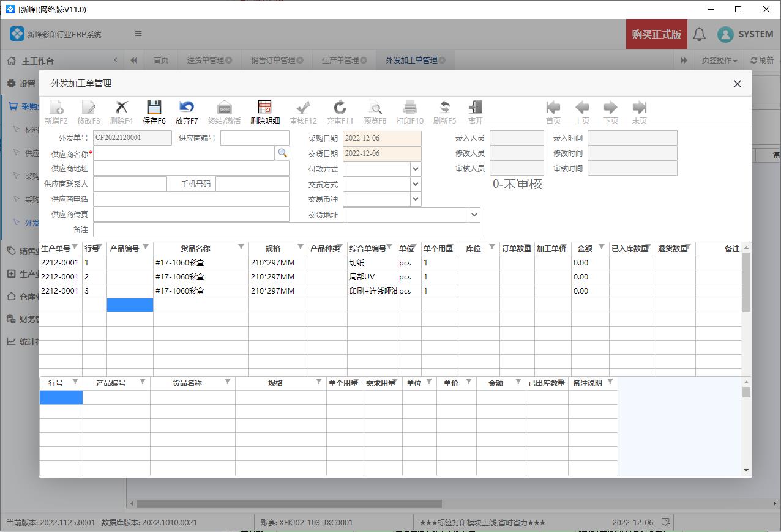This screenshot has height=532, width=781.
Task: Click the 外发单号 value CF2022120001
Action: coord(132,138)
